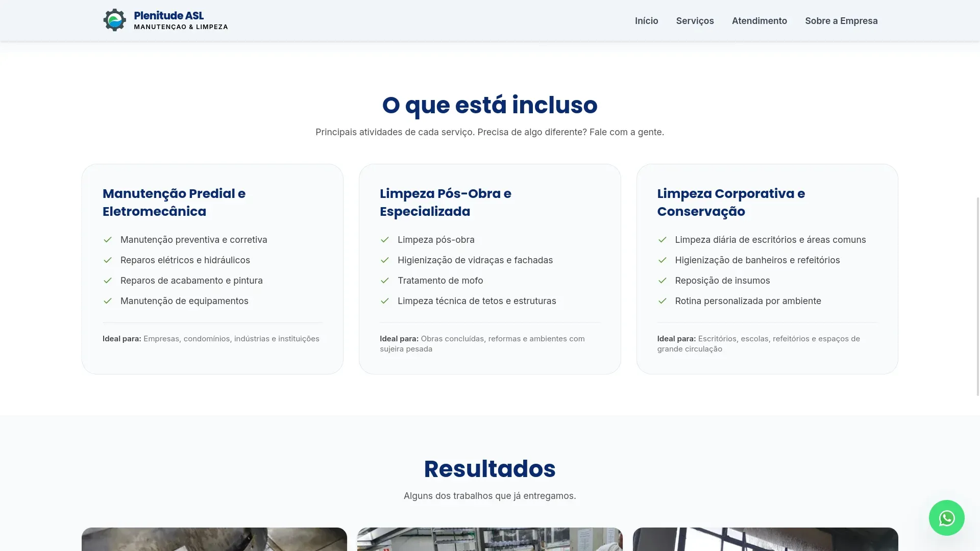Click the page vertical scrollbar

[978, 296]
